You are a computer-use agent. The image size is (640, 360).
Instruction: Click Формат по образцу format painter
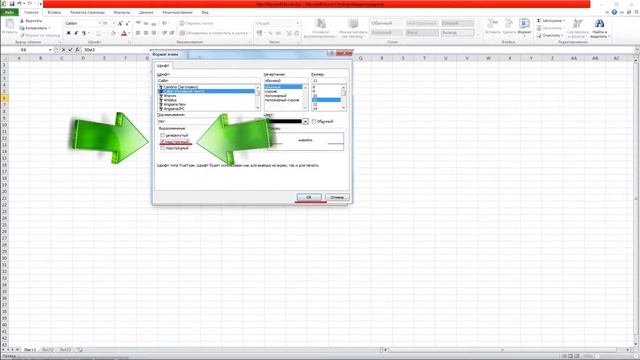[x=40, y=36]
